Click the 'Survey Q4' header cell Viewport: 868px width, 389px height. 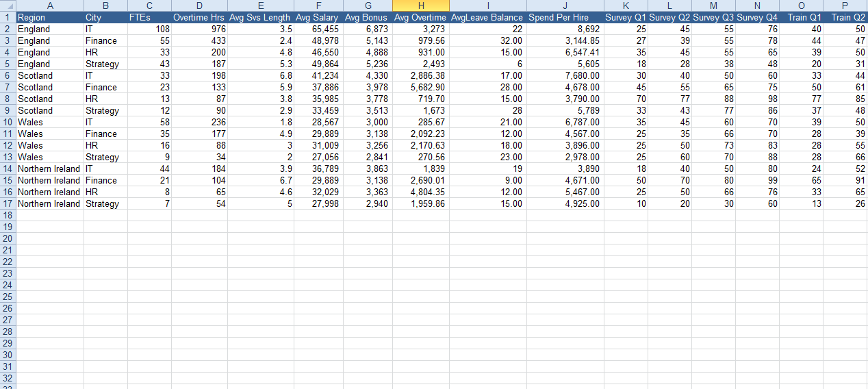[757, 17]
